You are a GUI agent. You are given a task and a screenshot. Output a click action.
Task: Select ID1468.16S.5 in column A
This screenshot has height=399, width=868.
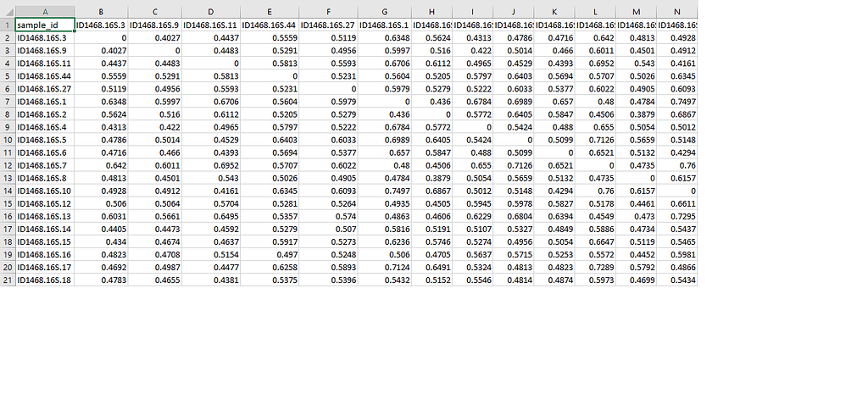click(45, 140)
